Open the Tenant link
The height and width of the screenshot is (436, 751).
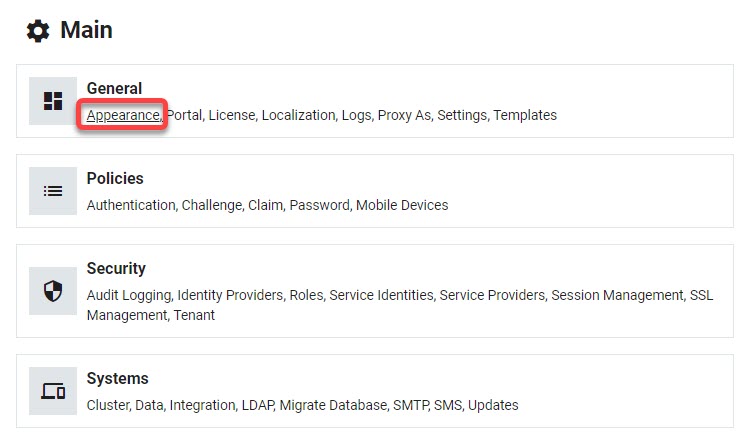pos(194,315)
